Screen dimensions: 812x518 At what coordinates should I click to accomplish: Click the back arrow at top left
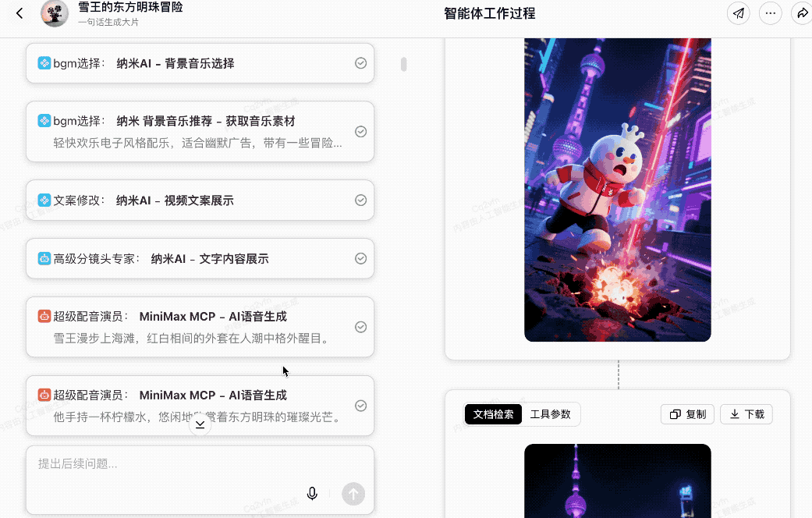[20, 12]
